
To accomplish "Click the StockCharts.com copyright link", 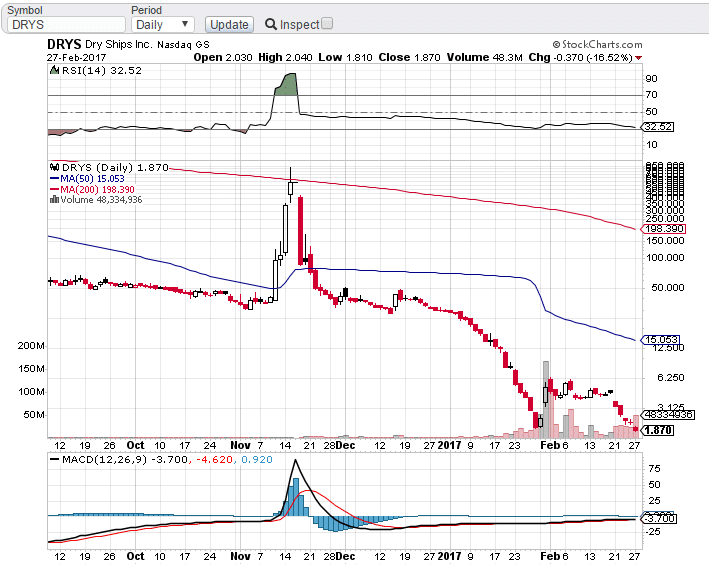I will 597,44.
